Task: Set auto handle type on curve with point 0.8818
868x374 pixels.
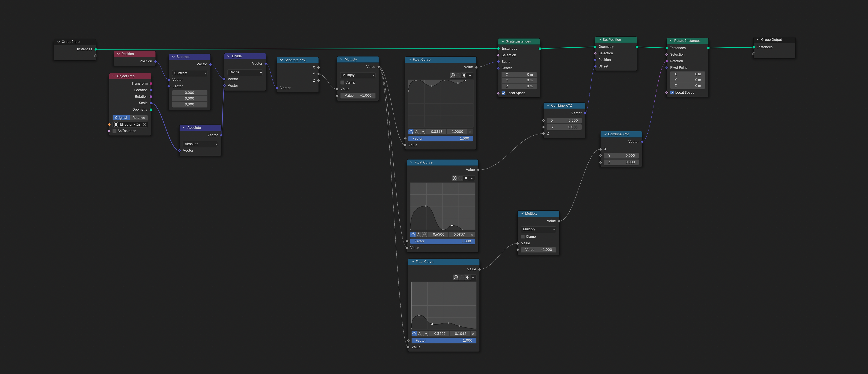Action: click(411, 132)
